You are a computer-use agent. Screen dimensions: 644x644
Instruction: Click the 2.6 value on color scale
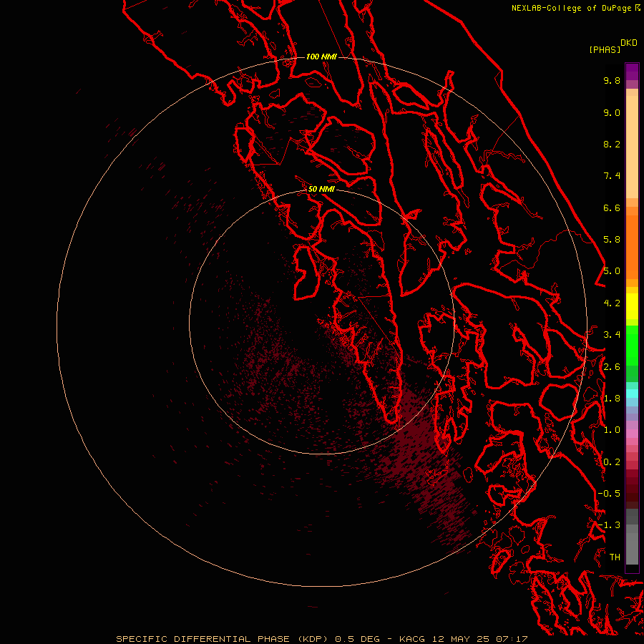(612, 367)
